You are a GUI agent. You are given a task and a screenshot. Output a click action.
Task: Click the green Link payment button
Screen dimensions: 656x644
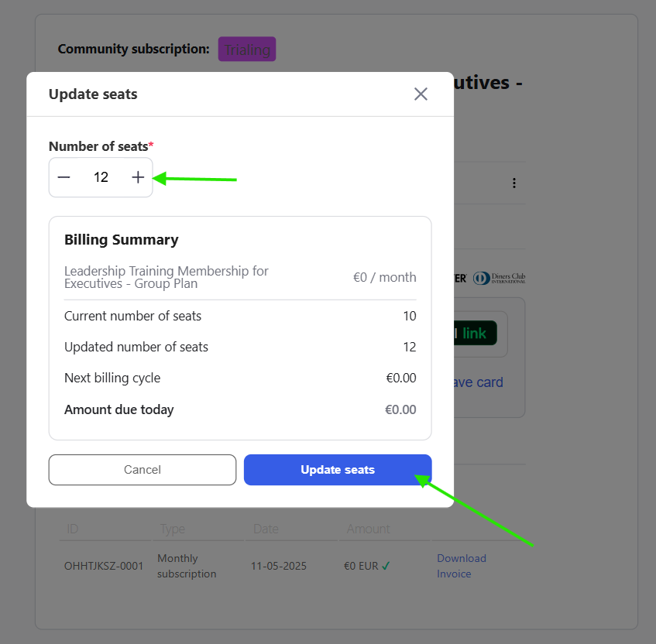pyautogui.click(x=475, y=334)
